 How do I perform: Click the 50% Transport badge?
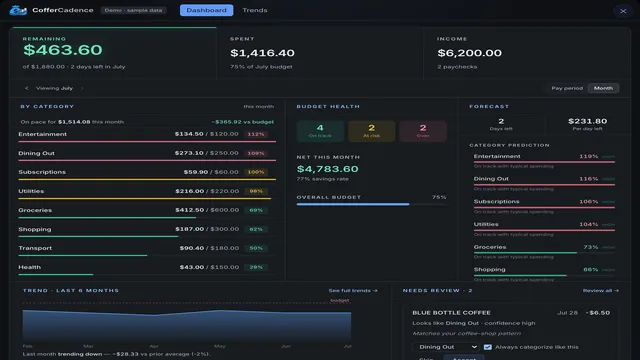point(256,248)
